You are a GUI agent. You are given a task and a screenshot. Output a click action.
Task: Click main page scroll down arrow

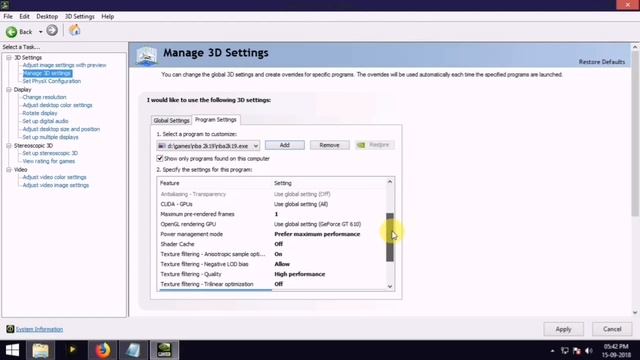(635, 313)
